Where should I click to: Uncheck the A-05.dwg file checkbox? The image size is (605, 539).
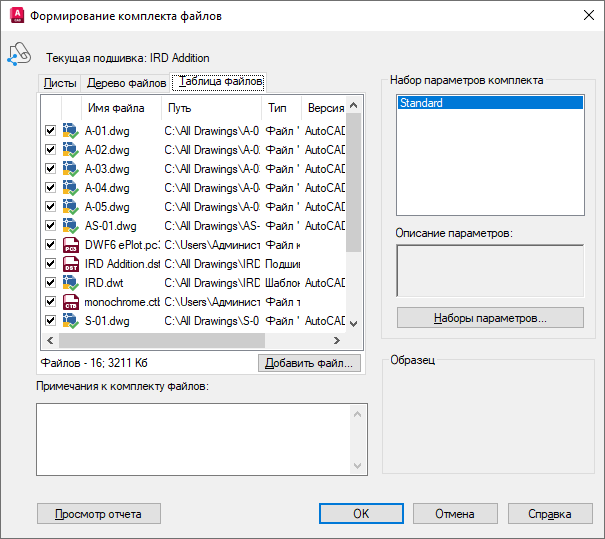tap(50, 207)
